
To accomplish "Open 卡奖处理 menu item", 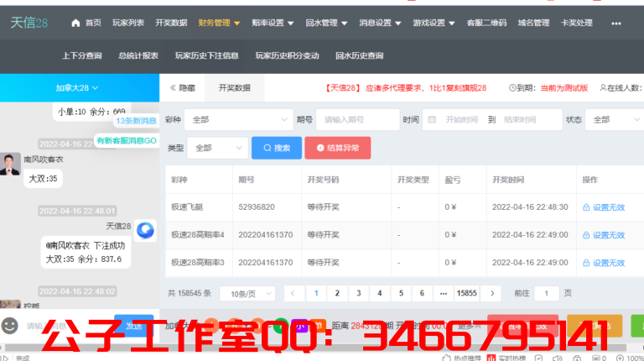I will 577,23.
